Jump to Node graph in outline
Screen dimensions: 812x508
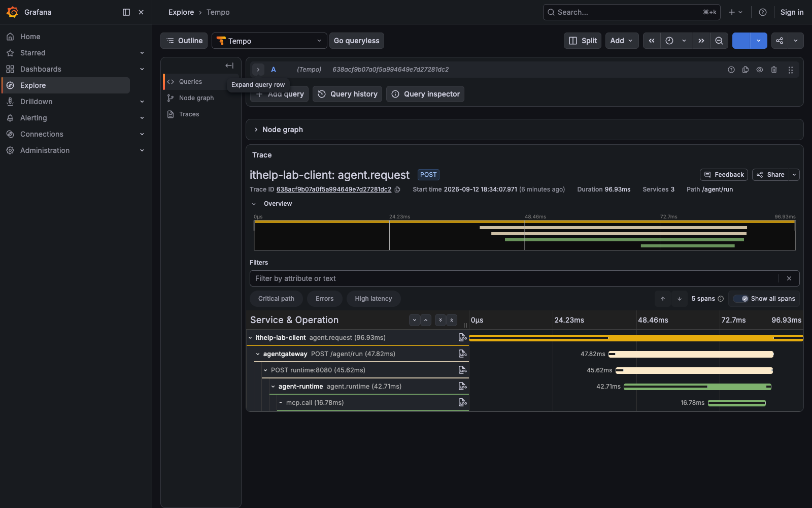196,98
